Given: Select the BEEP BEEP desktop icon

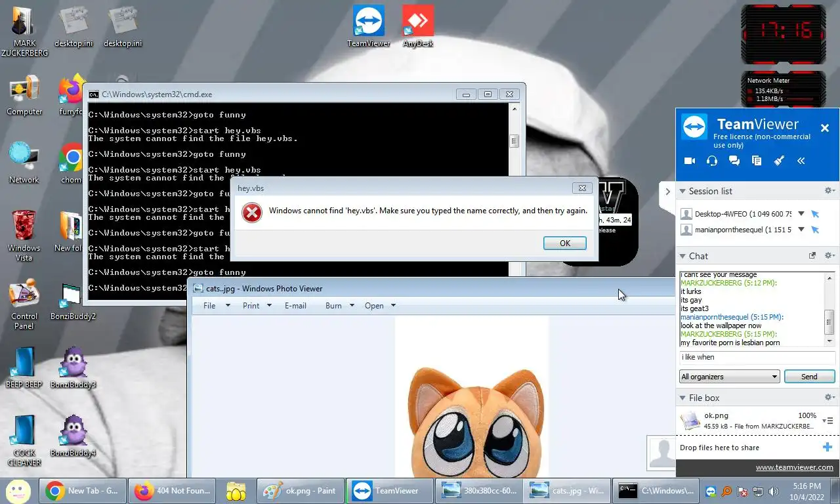Looking at the screenshot, I should pos(24,369).
